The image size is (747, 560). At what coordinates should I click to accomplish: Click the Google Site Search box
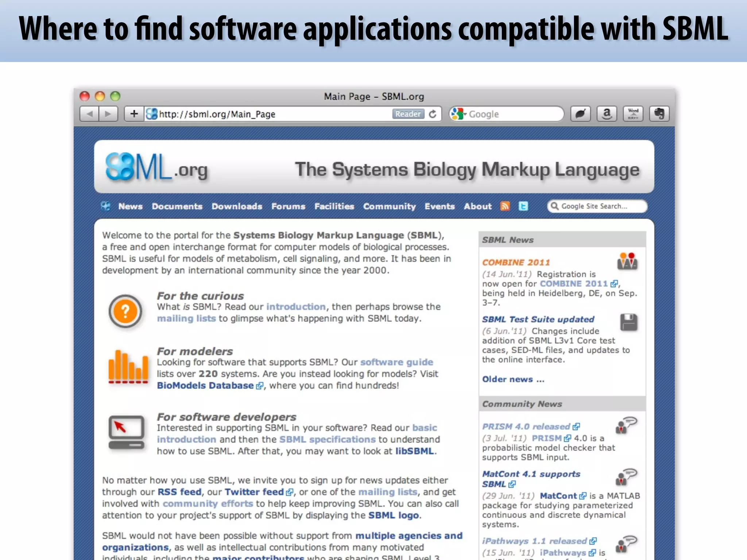[597, 206]
